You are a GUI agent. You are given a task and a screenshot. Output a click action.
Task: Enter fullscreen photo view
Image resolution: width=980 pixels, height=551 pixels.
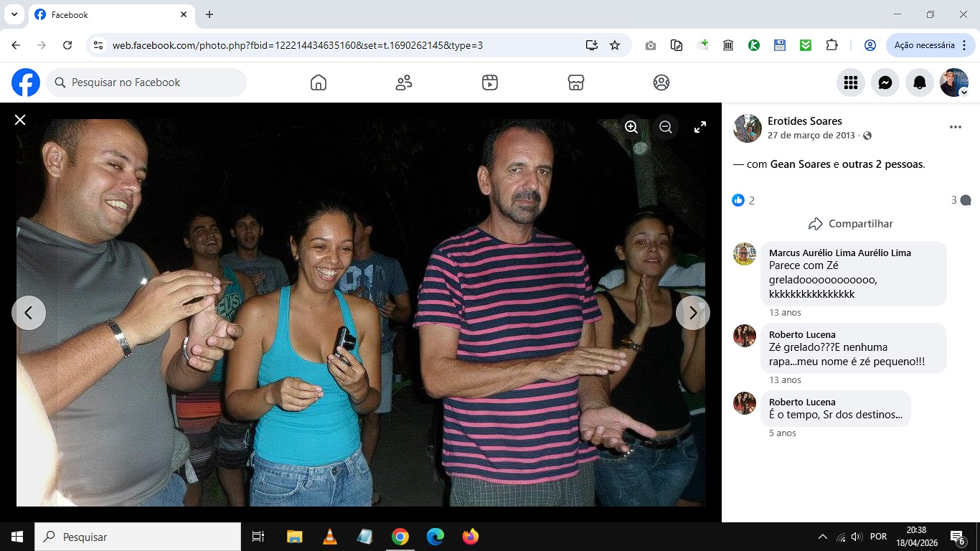click(x=700, y=127)
